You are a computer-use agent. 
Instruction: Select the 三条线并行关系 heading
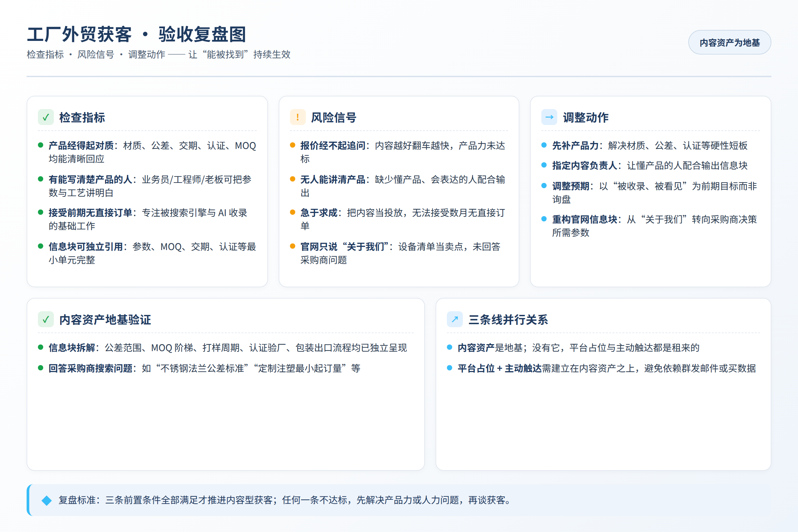pos(508,320)
